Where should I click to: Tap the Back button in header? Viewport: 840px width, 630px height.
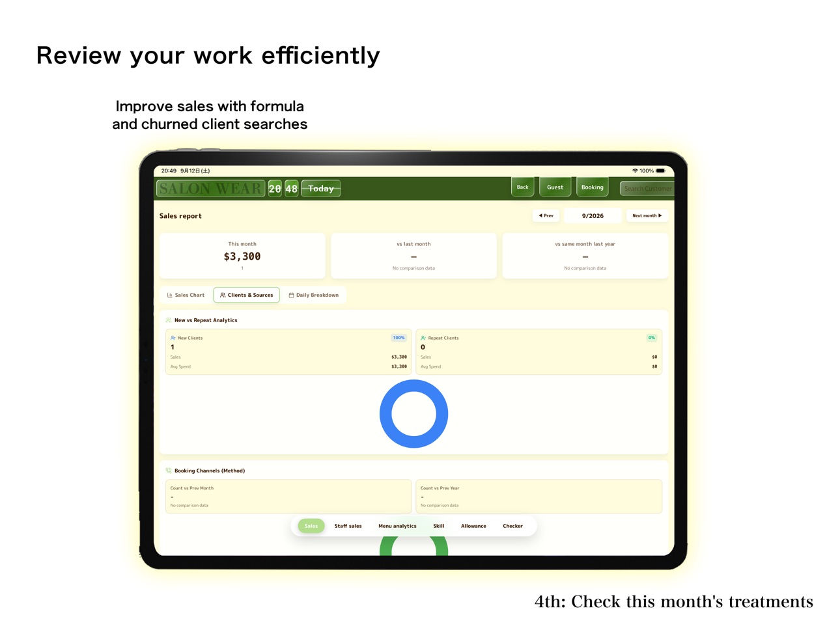point(522,187)
